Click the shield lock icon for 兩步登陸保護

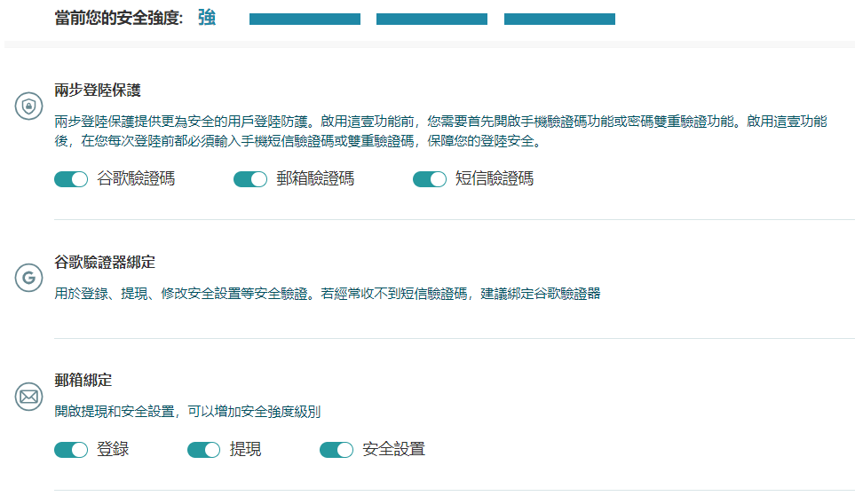(29, 106)
